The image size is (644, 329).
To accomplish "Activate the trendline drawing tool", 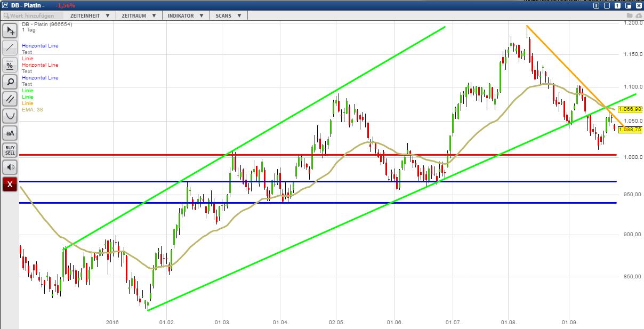I will click(10, 48).
